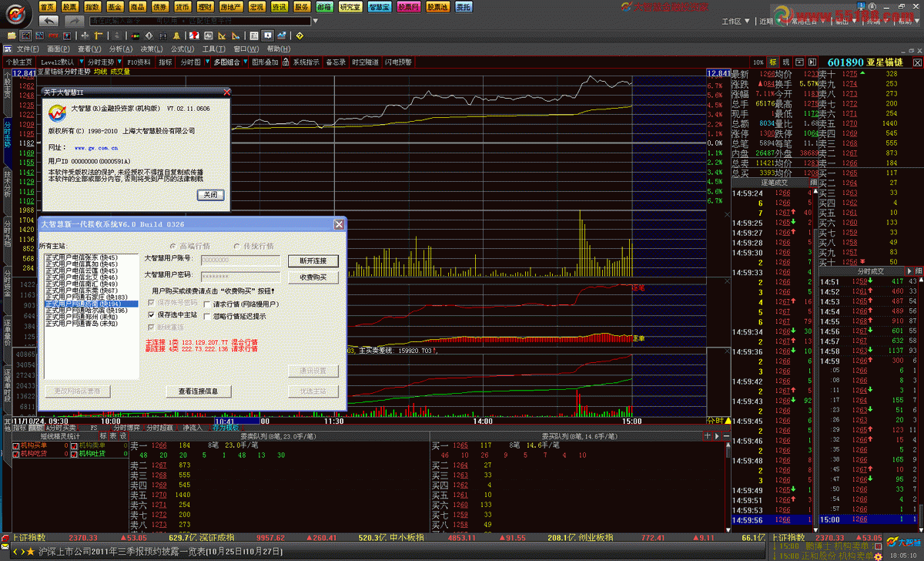This screenshot has height=561, width=924.
Task: Open the 公式(U) menu
Action: [x=182, y=49]
